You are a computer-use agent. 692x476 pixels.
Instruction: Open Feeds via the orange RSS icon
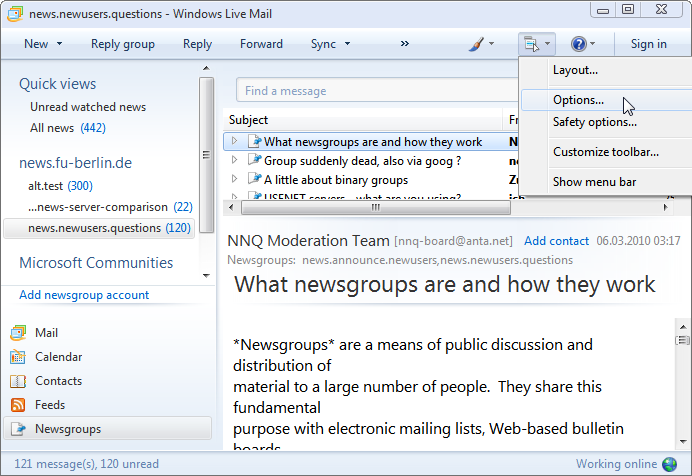(x=18, y=405)
